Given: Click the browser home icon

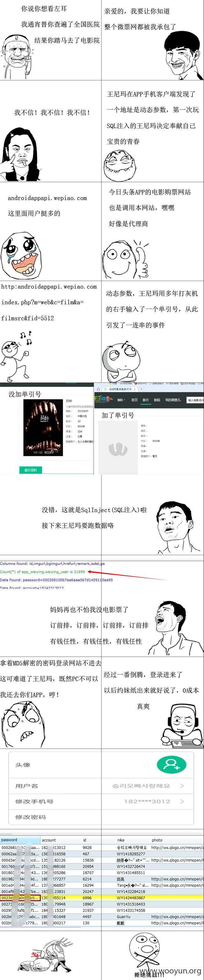Looking at the screenshot, I should (x=98, y=389).
